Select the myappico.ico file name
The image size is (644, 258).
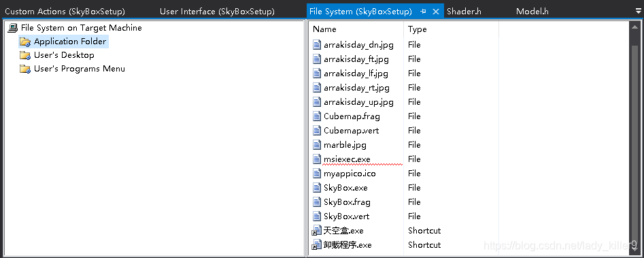[350, 174]
